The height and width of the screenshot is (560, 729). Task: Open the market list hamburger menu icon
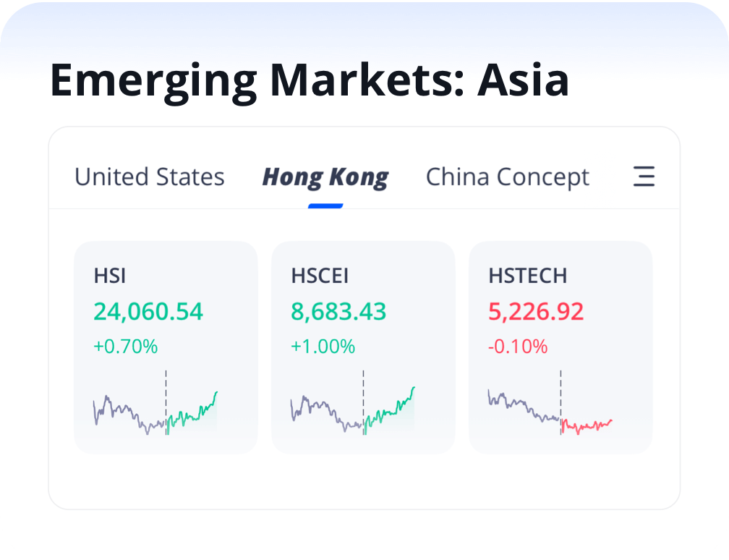point(644,177)
